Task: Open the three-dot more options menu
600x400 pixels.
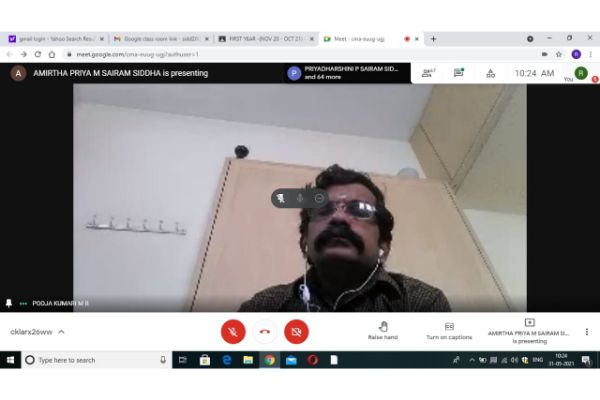Action: (x=586, y=331)
